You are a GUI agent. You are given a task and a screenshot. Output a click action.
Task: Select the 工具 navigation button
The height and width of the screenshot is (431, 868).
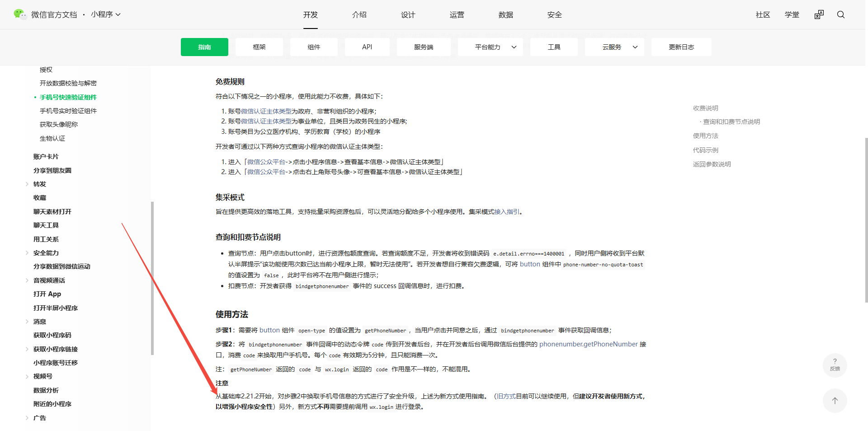coord(554,47)
